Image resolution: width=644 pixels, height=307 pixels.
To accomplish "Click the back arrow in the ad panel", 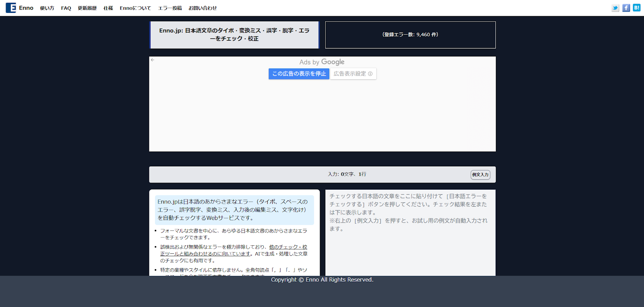I will coord(153,60).
